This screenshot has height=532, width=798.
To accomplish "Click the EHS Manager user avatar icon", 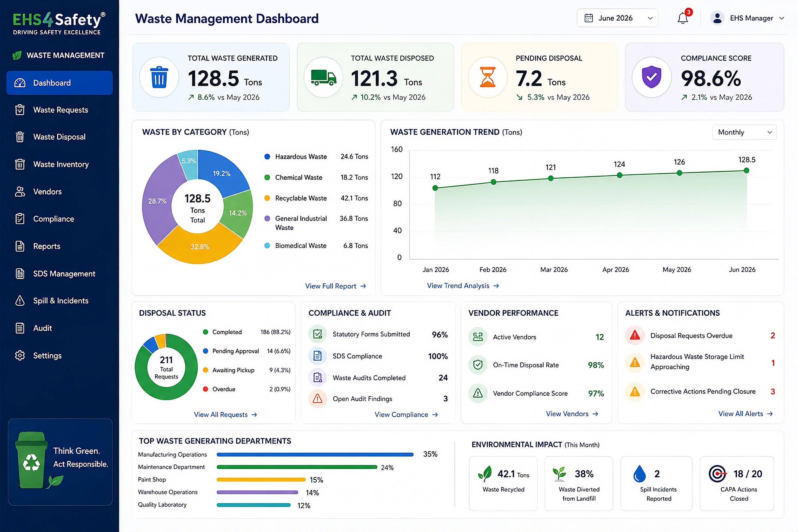I will pos(717,18).
